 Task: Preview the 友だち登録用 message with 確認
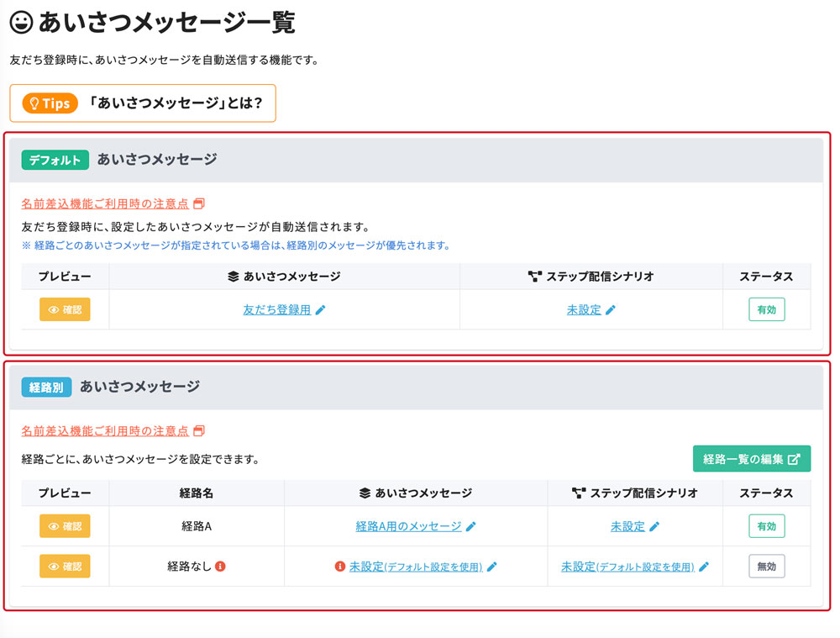[65, 309]
